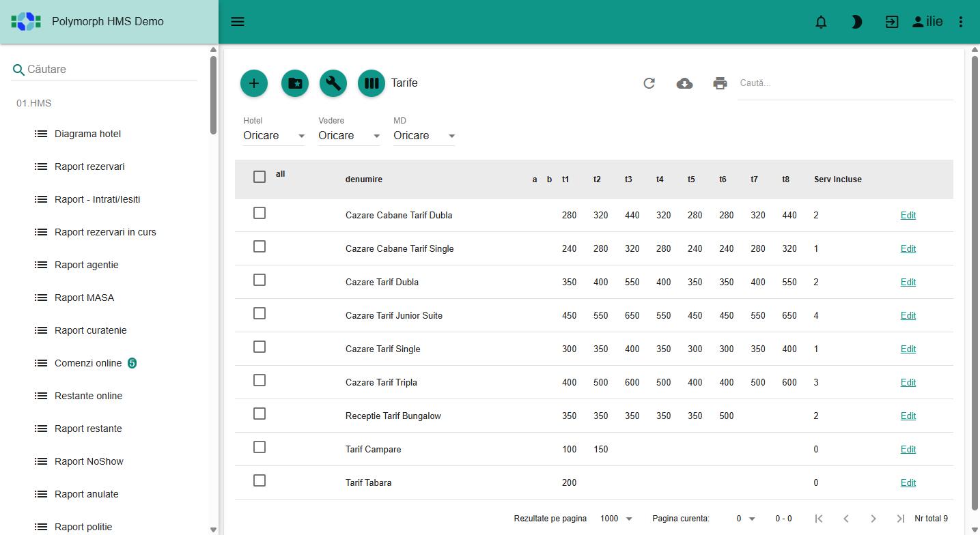Screen dimensions: 980x535
Task: Open the three-dot options menu
Action: coord(961,22)
